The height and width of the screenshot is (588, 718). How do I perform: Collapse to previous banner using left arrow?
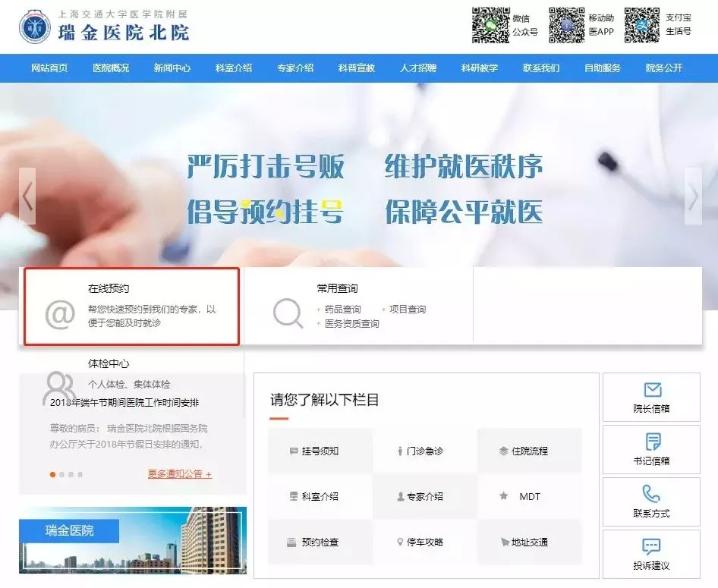click(28, 195)
